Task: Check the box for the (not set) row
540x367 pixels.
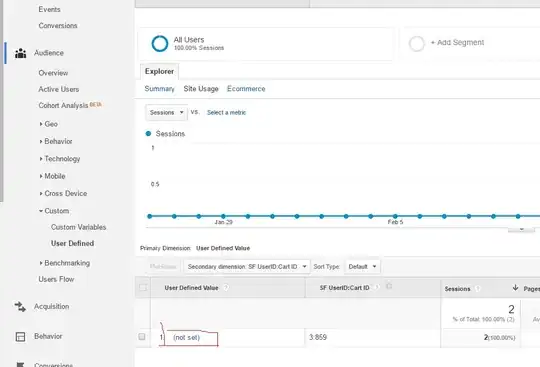Action: (142, 336)
